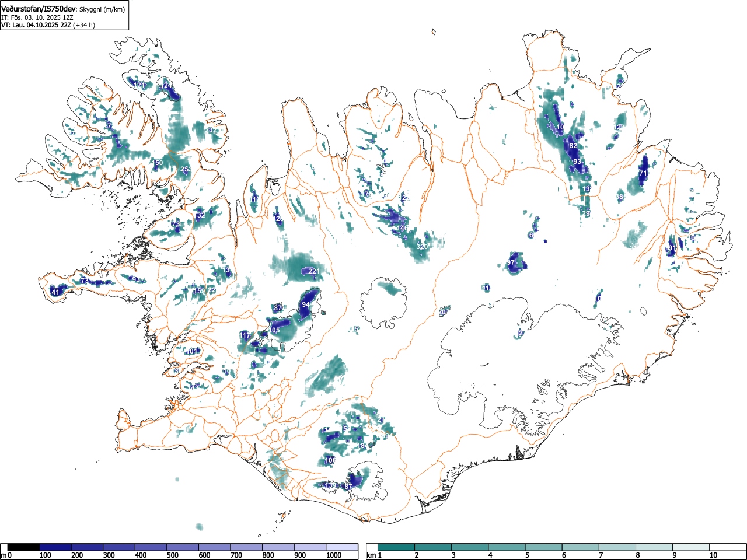Click the '10' label ending the km legend
This screenshot has width=747, height=560.
pyautogui.click(x=713, y=555)
